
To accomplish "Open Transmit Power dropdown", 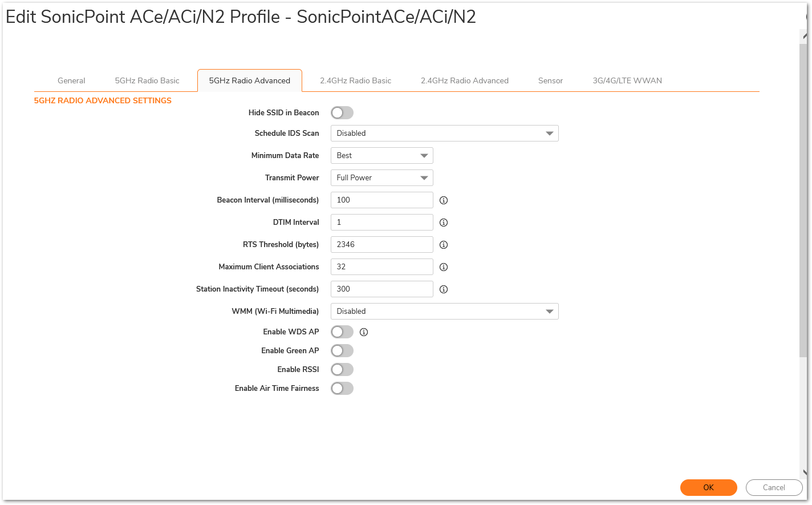I will pyautogui.click(x=381, y=178).
